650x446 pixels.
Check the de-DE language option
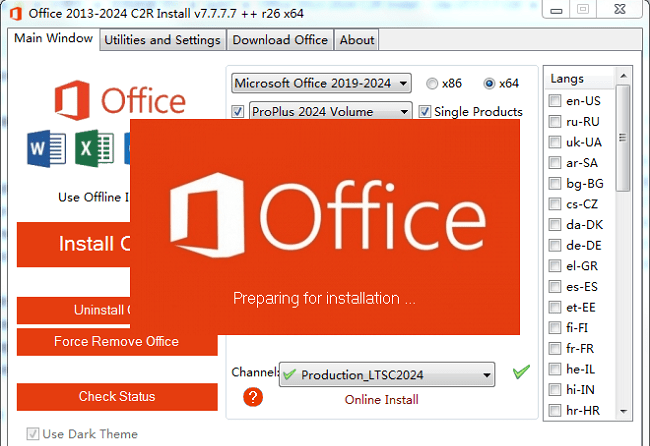pos(554,244)
